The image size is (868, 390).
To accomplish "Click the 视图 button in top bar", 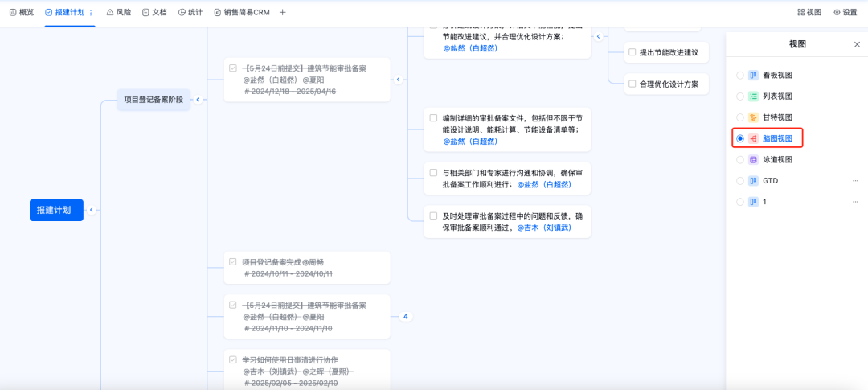I will [x=809, y=12].
